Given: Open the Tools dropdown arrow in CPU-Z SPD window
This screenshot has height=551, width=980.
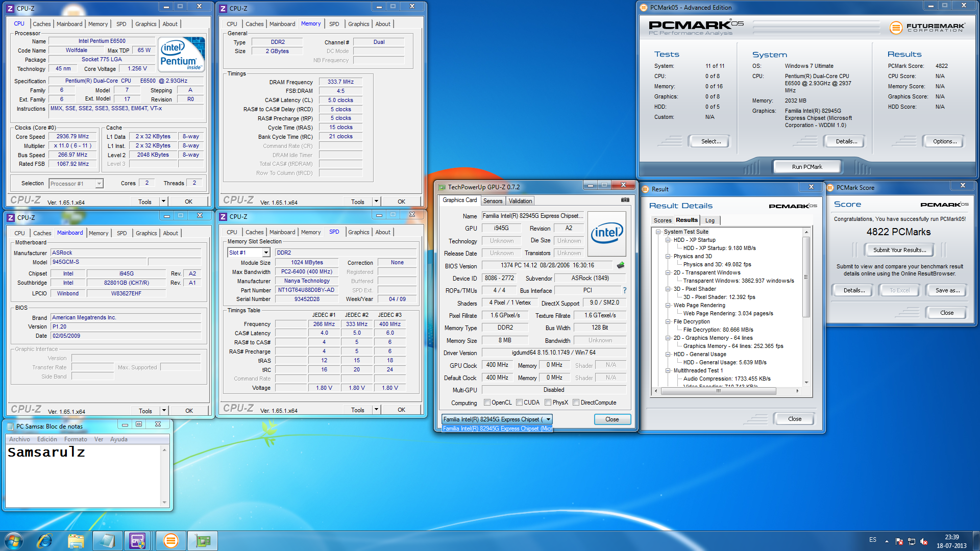Looking at the screenshot, I should click(376, 410).
